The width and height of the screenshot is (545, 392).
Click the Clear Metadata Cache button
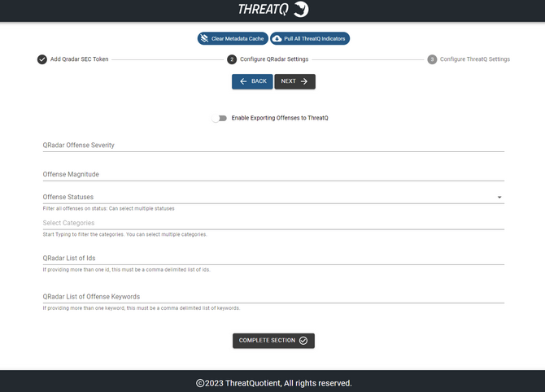(x=233, y=38)
